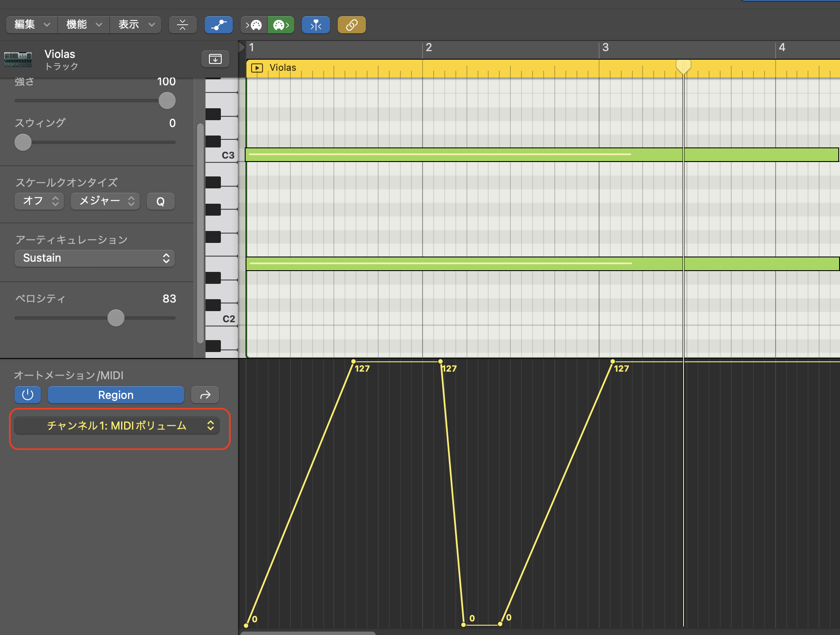
Task: Click the C3 piano key
Action: pyautogui.click(x=226, y=156)
